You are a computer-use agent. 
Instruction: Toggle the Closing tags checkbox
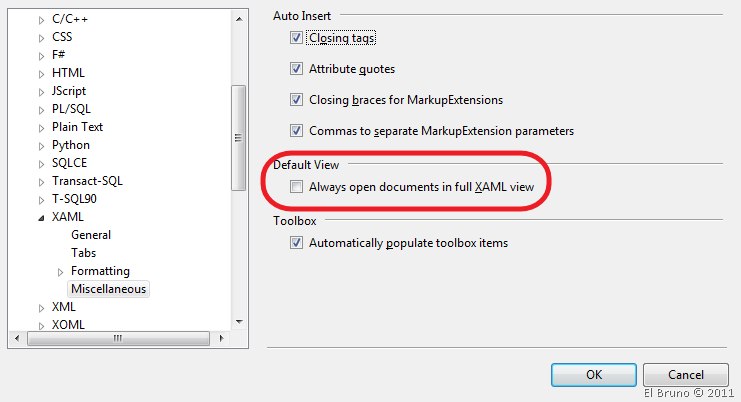296,38
